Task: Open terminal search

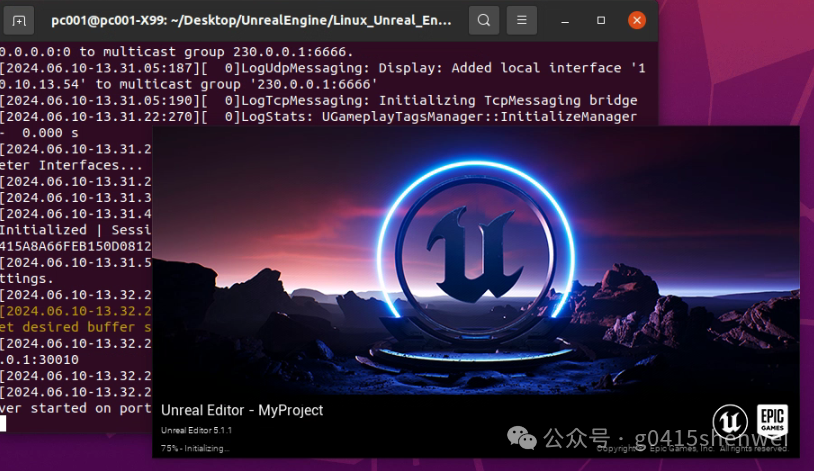Action: click(x=484, y=20)
